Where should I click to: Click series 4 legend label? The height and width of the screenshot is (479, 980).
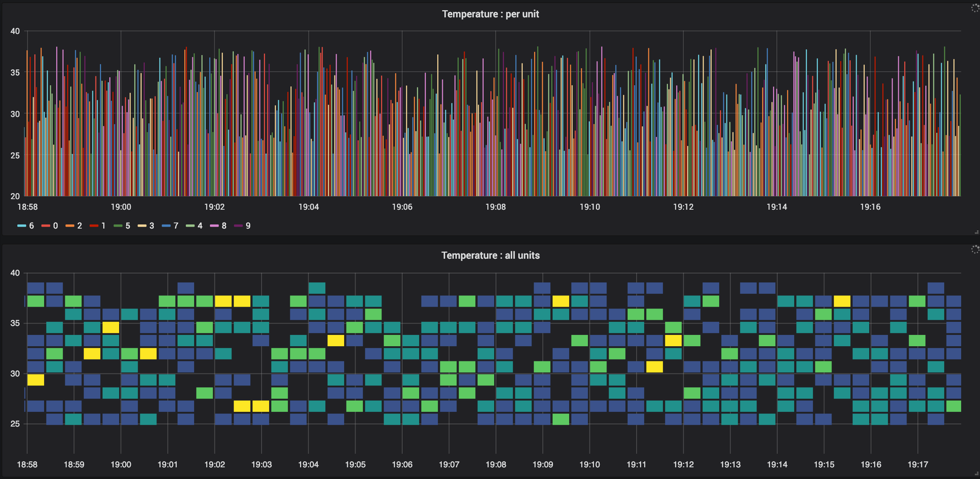point(200,226)
